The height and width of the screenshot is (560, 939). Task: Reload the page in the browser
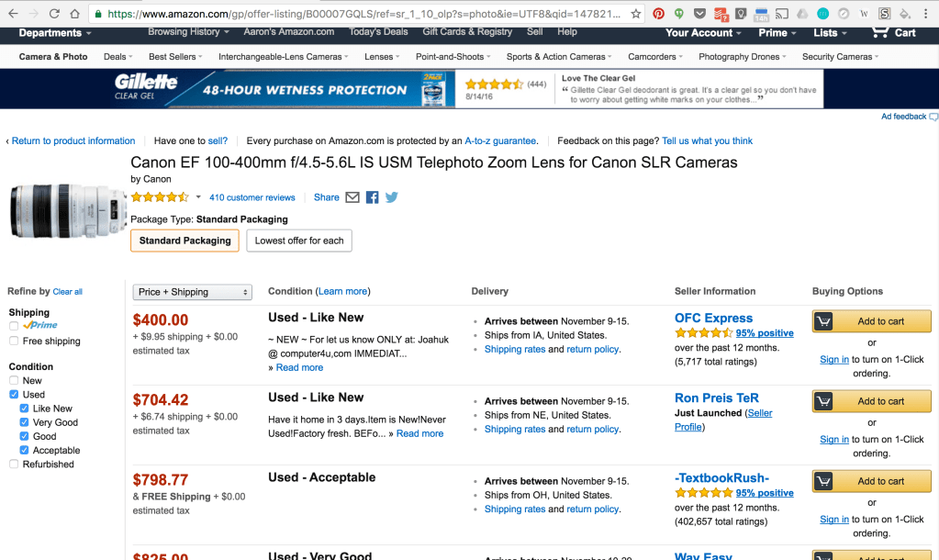click(x=54, y=14)
